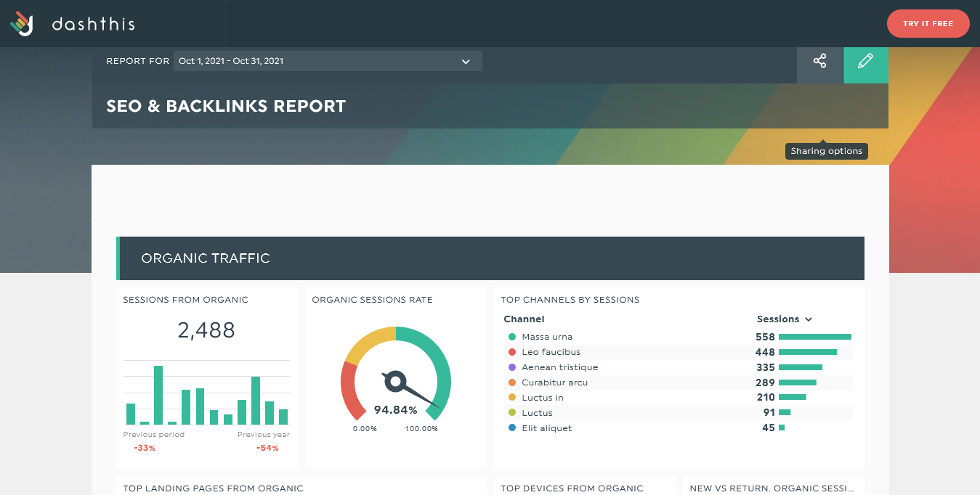Click the DashThis logo icon
Screen dimensions: 980x495
22,24
